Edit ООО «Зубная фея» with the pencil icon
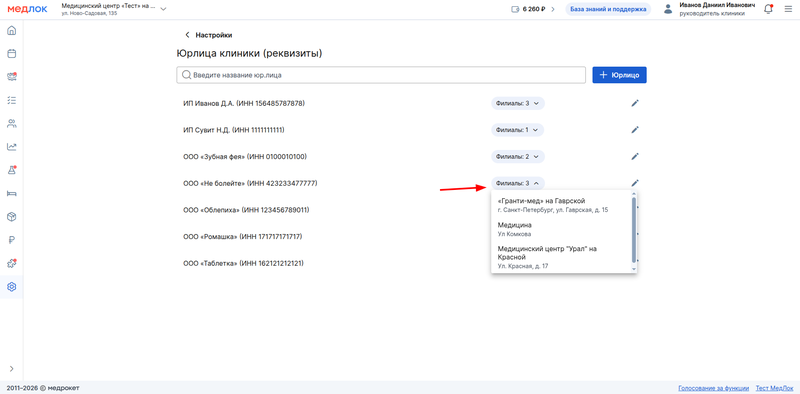This screenshot has width=800, height=394. pyautogui.click(x=635, y=156)
